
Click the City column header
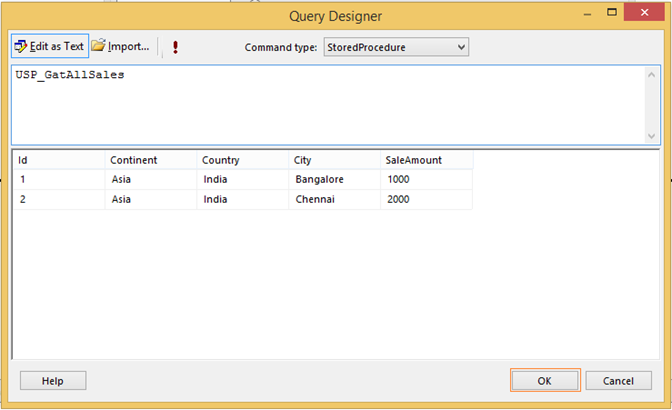[334, 160]
